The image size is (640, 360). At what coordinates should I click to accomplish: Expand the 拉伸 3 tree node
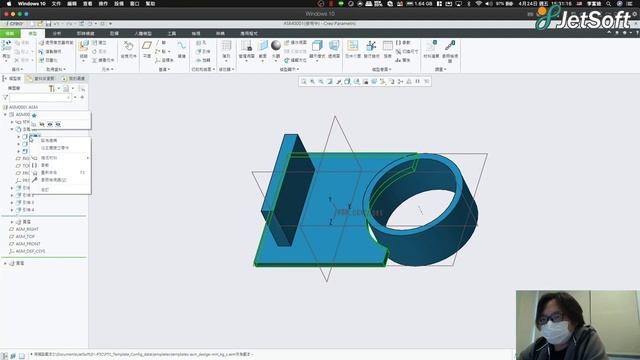pyautogui.click(x=12, y=203)
